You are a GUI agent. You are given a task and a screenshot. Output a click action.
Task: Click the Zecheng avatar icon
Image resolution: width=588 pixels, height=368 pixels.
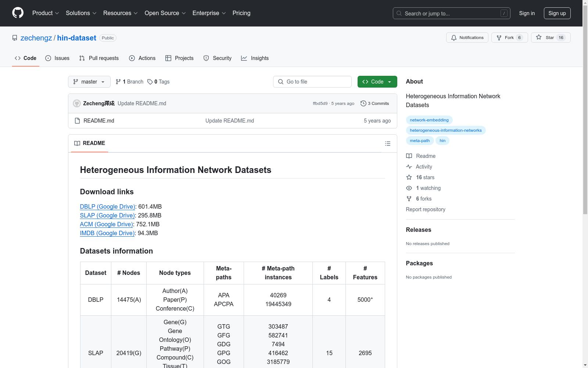[77, 103]
